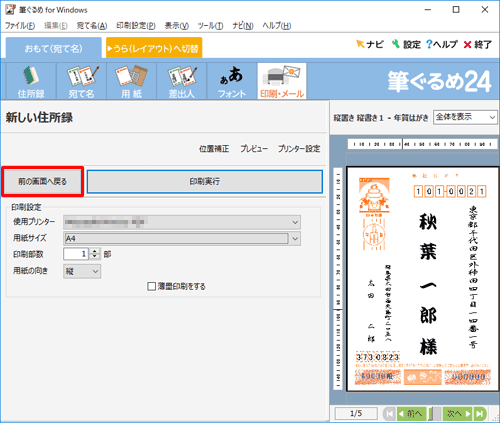
Task: Open the 印刷設定(P) menu
Action: (x=136, y=26)
